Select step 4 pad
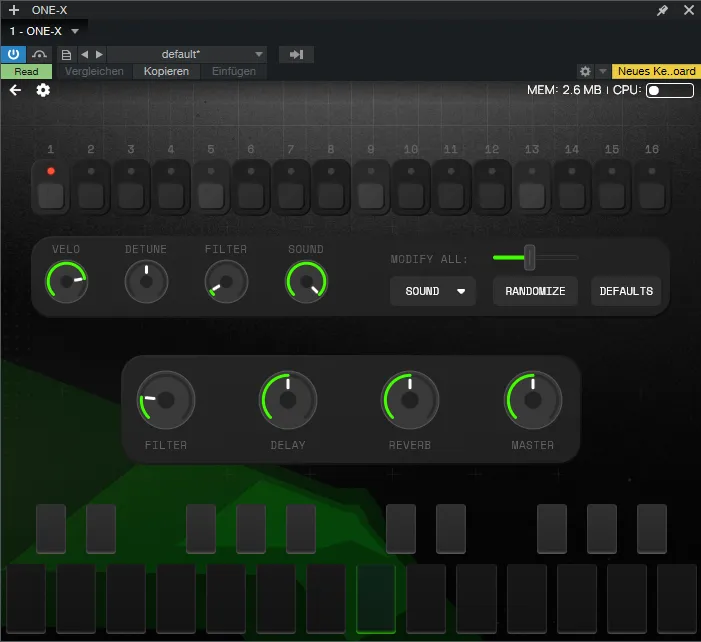The height and width of the screenshot is (642, 701). tap(171, 187)
